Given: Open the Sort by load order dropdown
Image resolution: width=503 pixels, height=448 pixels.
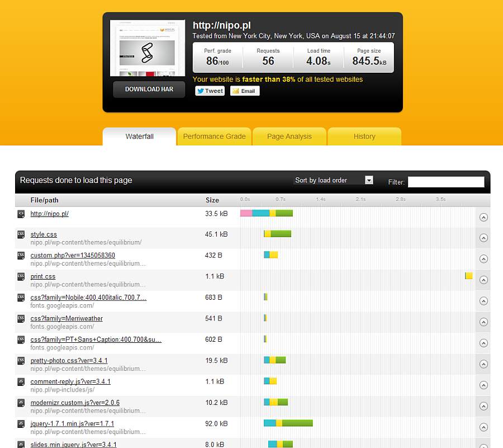Looking at the screenshot, I should tap(333, 180).
